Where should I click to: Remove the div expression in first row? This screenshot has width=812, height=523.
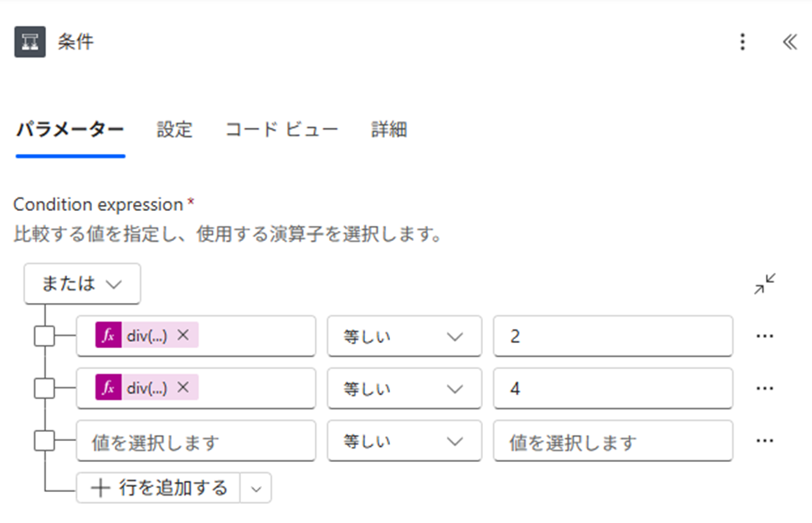pos(183,335)
